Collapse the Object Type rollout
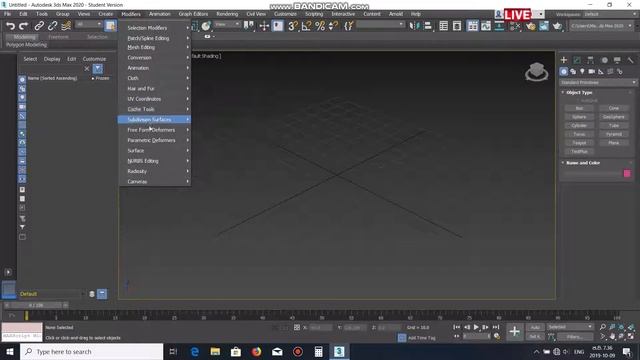The image size is (640, 360). [x=579, y=93]
